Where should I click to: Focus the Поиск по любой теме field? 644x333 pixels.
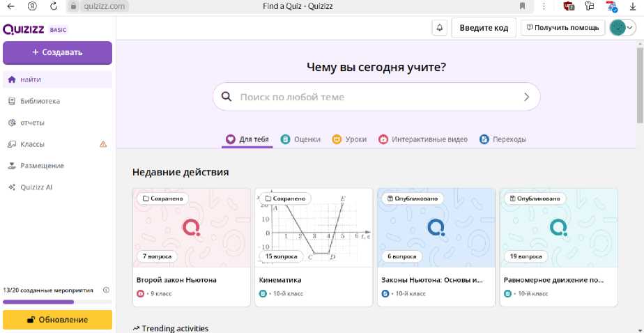376,97
